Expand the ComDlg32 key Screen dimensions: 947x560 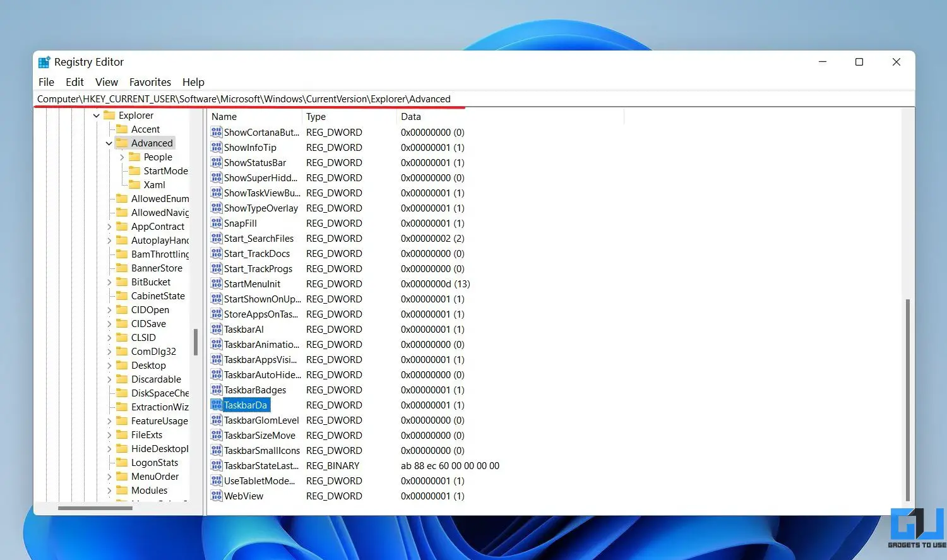click(x=109, y=352)
